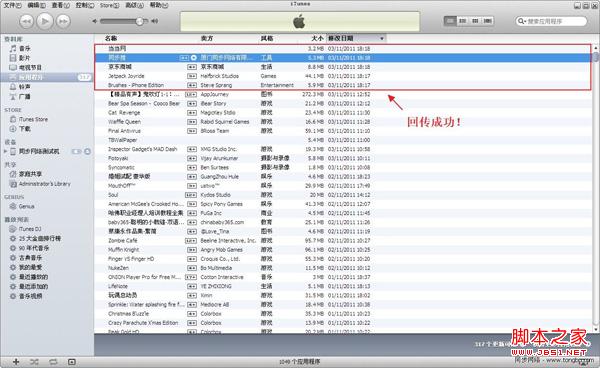Select 音乐 in the library sidebar
Image resolution: width=600 pixels, height=368 pixels.
pos(24,48)
